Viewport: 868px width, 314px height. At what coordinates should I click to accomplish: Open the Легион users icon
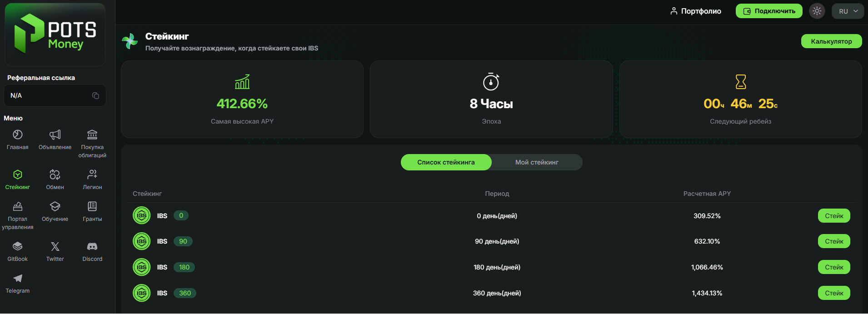92,174
